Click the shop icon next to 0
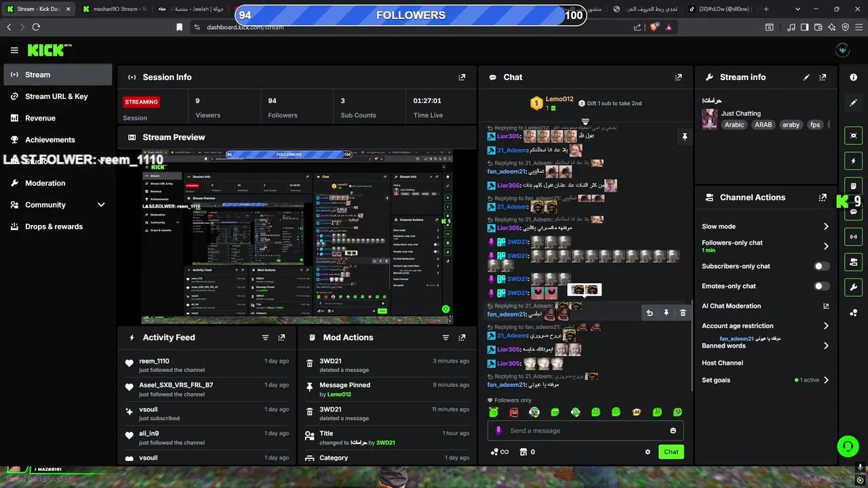868x488 pixels. click(524, 452)
